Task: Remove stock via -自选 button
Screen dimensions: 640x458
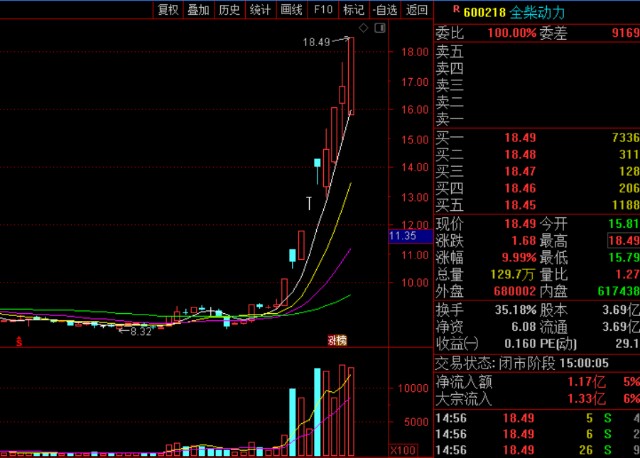Action: pyautogui.click(x=385, y=10)
